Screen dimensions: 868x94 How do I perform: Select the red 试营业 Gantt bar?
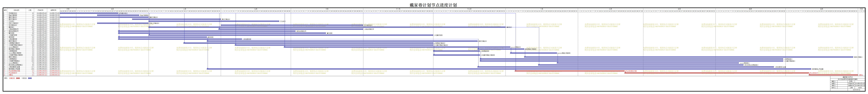pyautogui.click(x=833, y=75)
